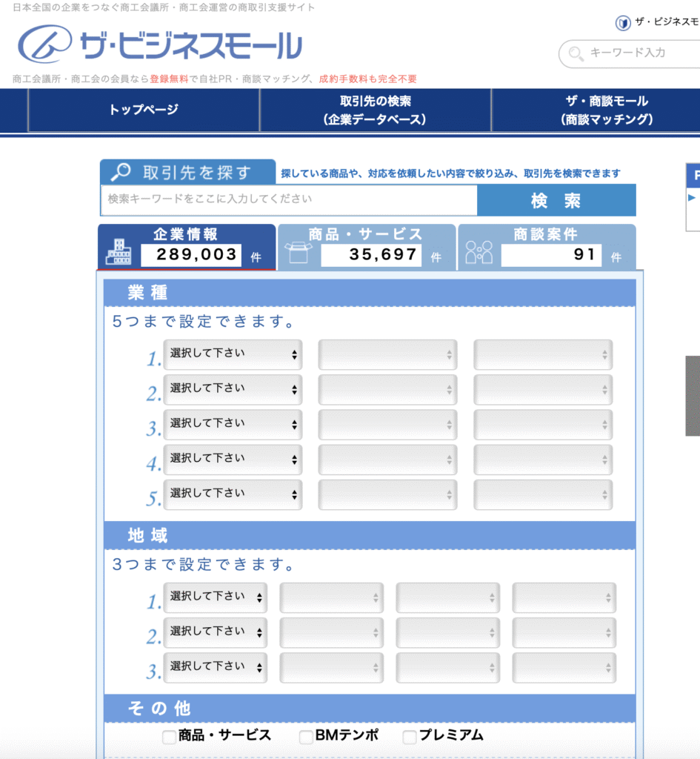Open 地域 row 2 first dropdown
The image size is (700, 759).
coord(216,632)
